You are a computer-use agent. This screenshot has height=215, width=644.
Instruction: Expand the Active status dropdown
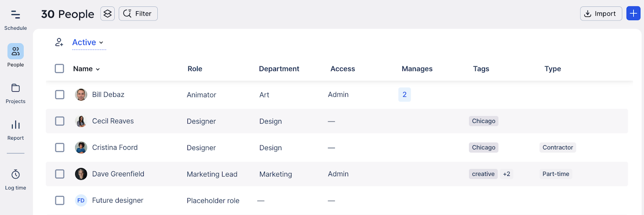[88, 42]
